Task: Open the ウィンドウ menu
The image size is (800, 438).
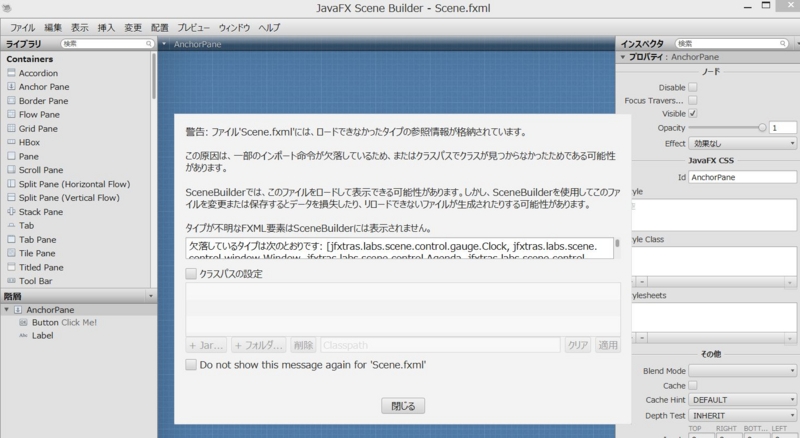Action: 234,28
